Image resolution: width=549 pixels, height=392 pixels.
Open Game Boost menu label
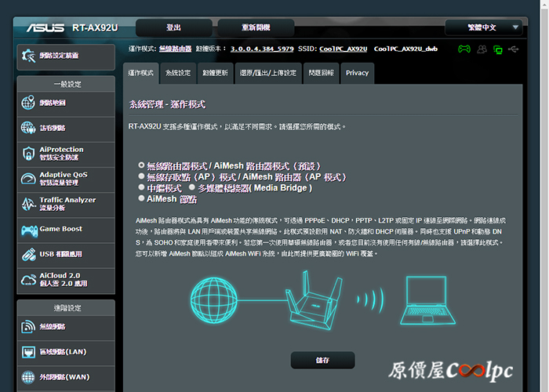(x=61, y=229)
